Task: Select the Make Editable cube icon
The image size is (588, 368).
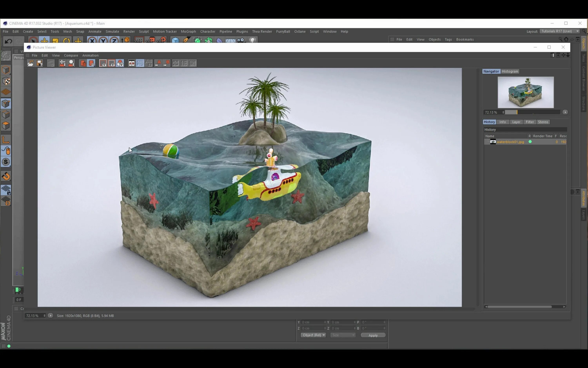Action: [x=6, y=70]
